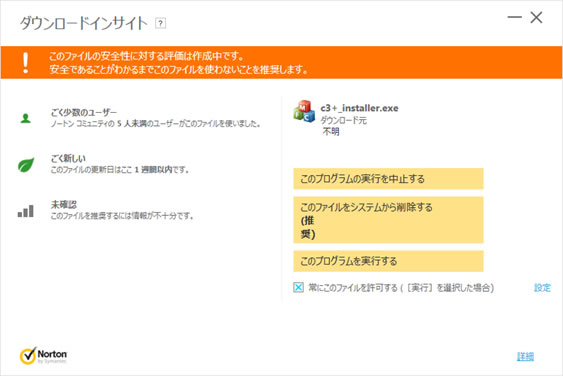Open the help question mark icon
Viewport: 563px width, 376px height.
(160, 24)
